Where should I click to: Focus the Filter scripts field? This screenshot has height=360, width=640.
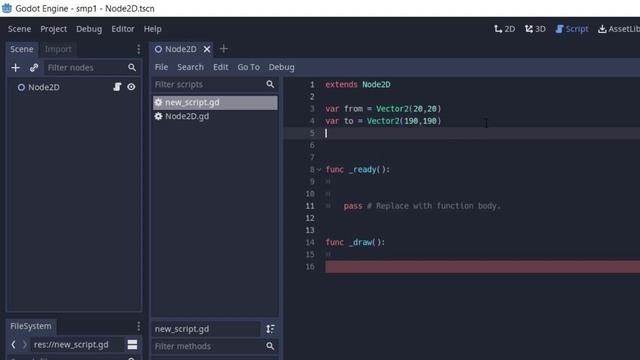214,84
